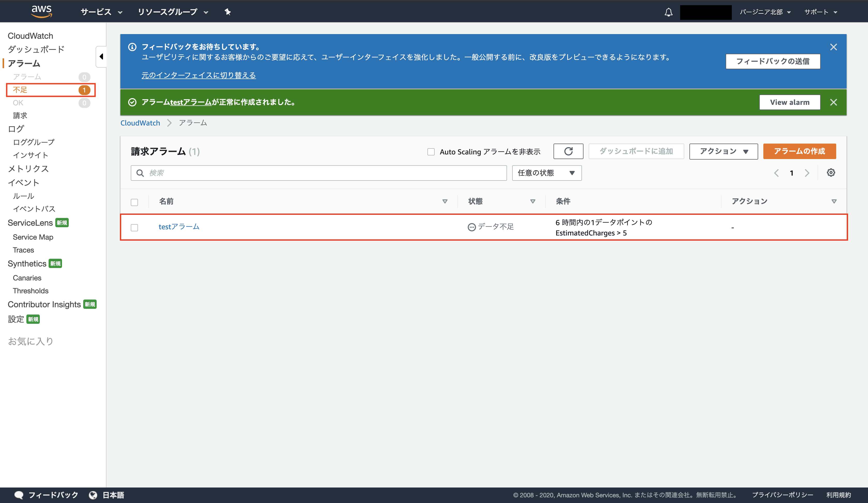This screenshot has height=503, width=868.
Task: Select メトリクス in the sidebar
Action: pos(28,169)
